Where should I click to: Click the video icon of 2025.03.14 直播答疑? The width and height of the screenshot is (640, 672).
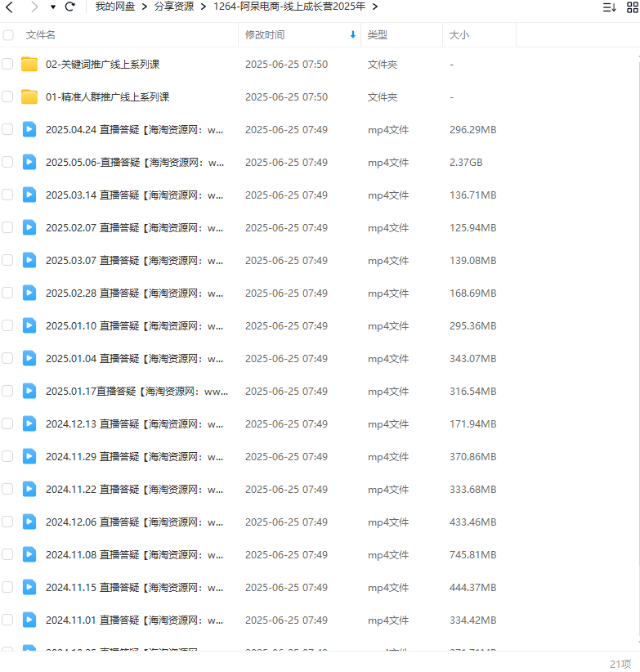click(29, 195)
